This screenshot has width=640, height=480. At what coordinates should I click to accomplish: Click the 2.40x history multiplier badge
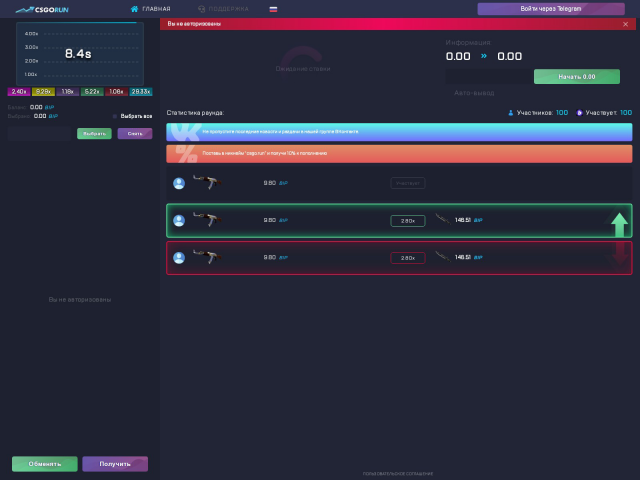19,91
